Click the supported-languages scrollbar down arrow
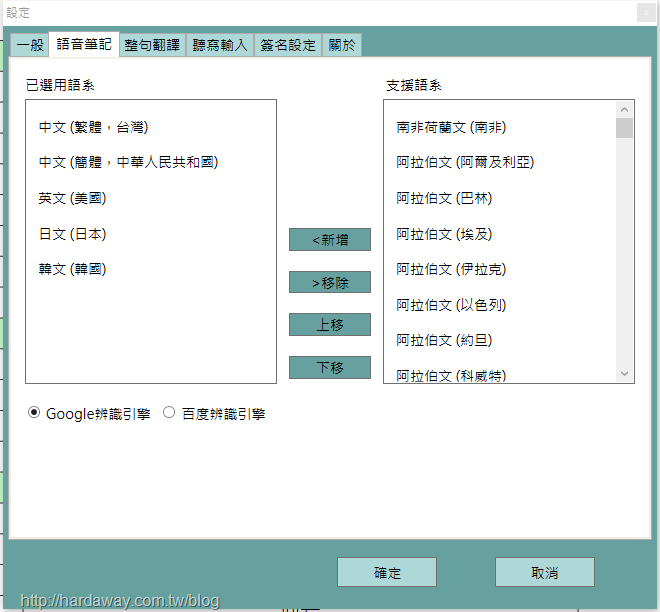This screenshot has width=660, height=612. 624,373
